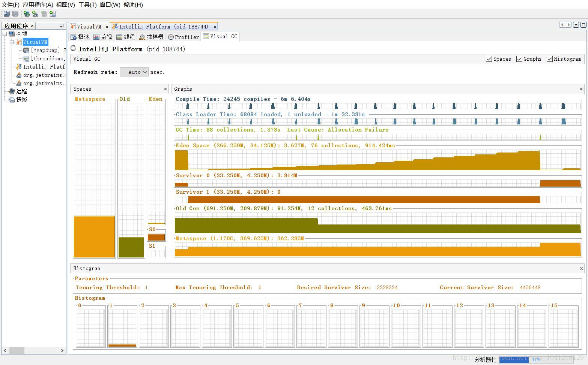The height and width of the screenshot is (365, 588).
Task: Select the Visual GC tab
Action: [220, 36]
